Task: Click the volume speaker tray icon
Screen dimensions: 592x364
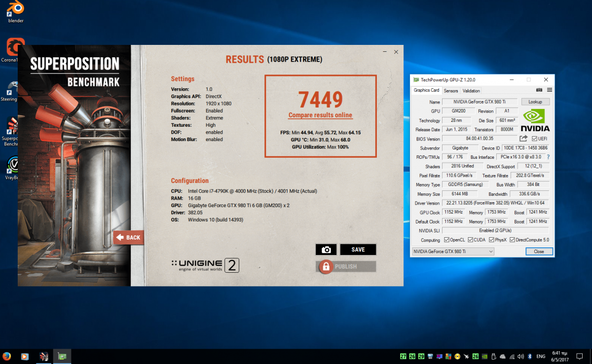Action: pyautogui.click(x=520, y=356)
